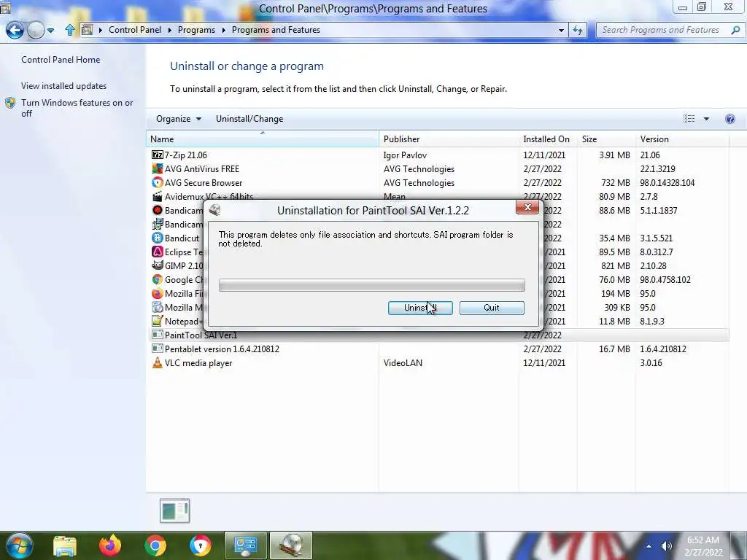Click the volume speaker tray icon
The height and width of the screenshot is (560, 747).
point(666,546)
